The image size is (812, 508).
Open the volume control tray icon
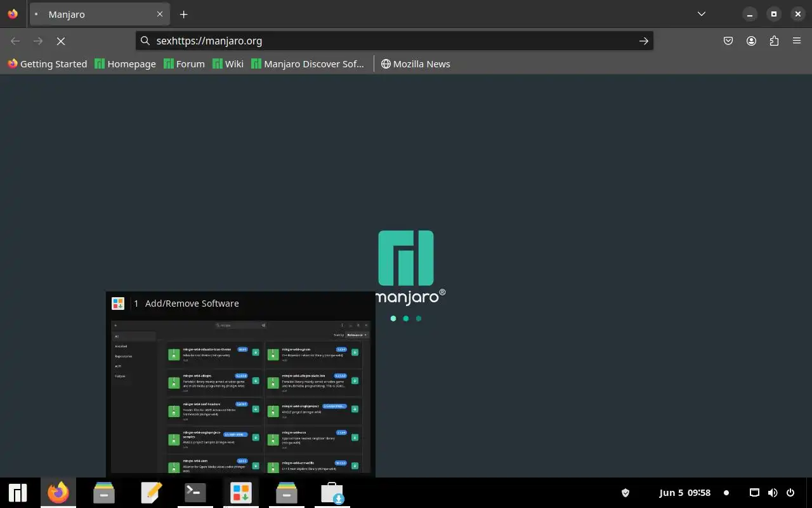click(x=773, y=493)
